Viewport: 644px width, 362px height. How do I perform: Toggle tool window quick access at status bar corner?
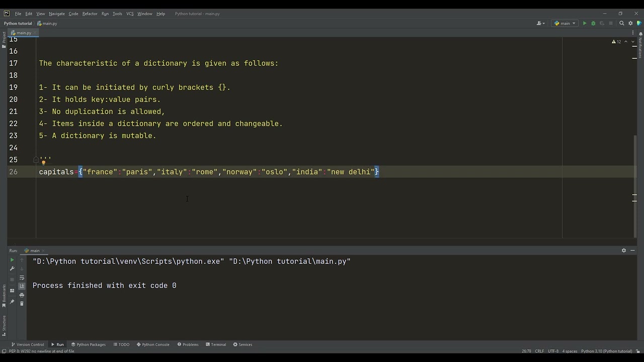[x=4, y=351]
